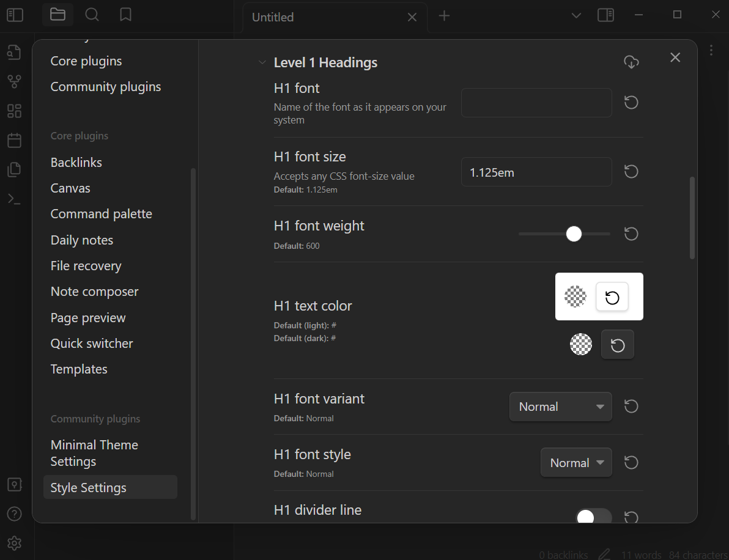
Task: Focus the H1 font name input
Action: [536, 103]
